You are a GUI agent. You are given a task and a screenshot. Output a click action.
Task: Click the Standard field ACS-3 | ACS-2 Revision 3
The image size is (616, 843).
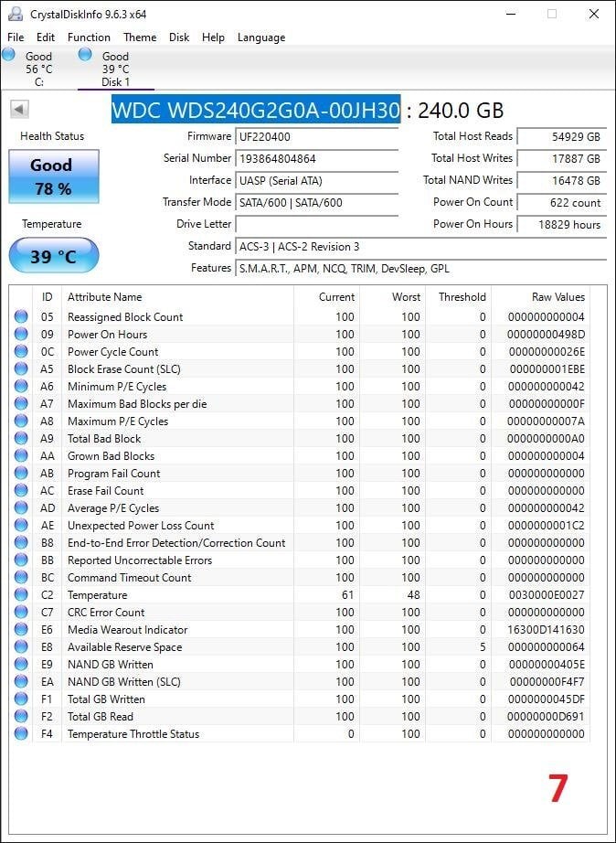click(421, 246)
